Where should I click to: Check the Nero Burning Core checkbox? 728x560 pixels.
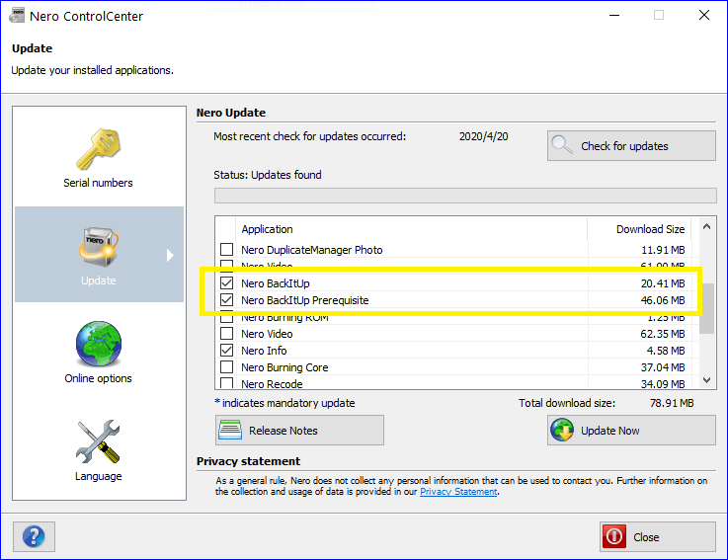pos(226,366)
